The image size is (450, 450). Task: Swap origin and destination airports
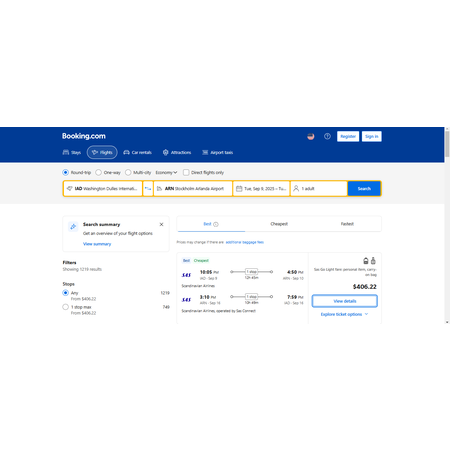point(148,189)
